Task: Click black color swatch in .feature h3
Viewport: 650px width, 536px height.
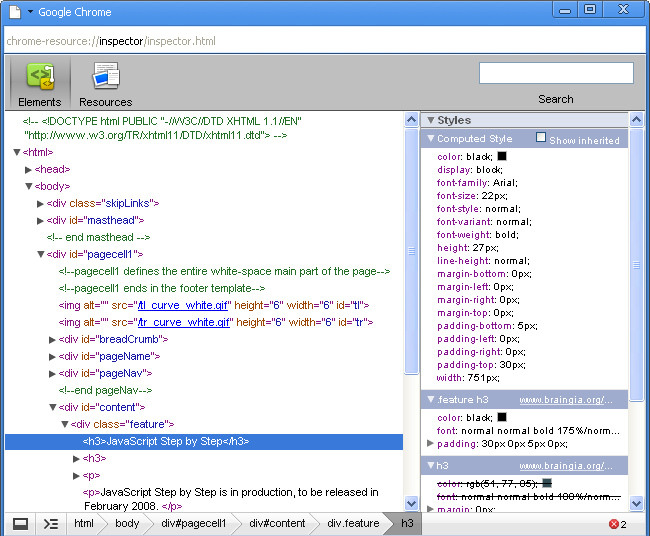Action: coord(502,417)
